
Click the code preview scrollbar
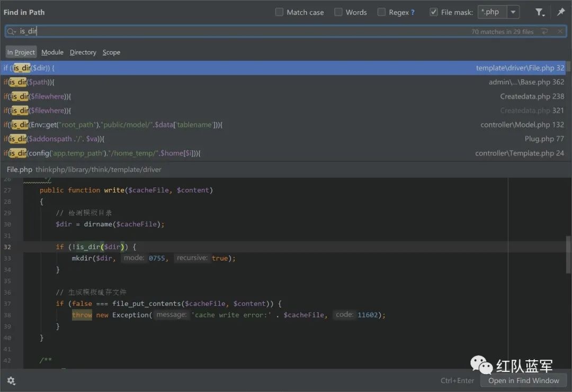pos(568,254)
